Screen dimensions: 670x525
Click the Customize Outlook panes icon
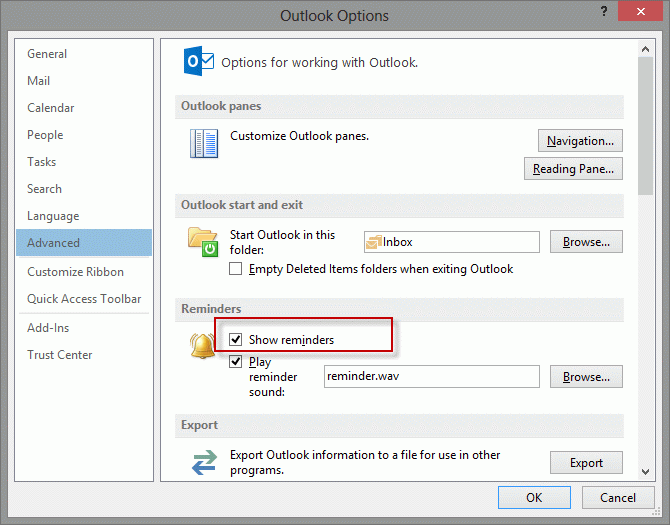tap(204, 143)
